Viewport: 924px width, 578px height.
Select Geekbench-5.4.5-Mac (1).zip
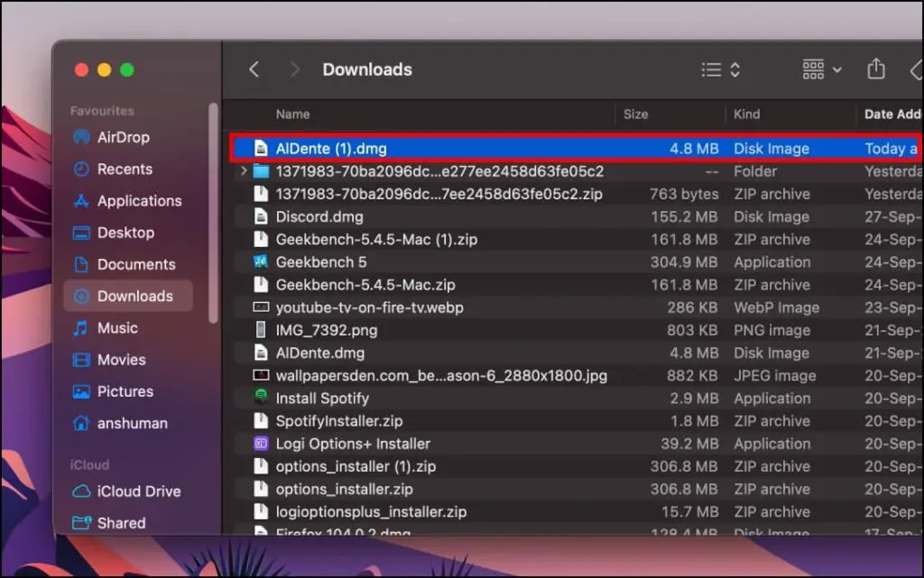click(x=376, y=239)
